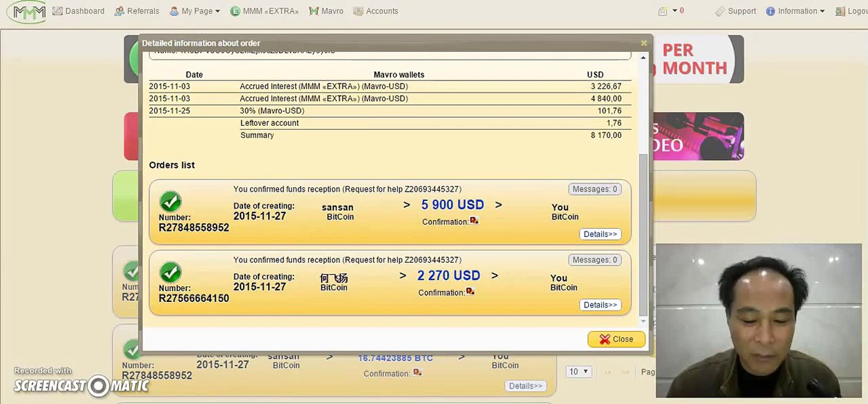Click the Close button in dialog
The image size is (868, 404).
click(616, 339)
